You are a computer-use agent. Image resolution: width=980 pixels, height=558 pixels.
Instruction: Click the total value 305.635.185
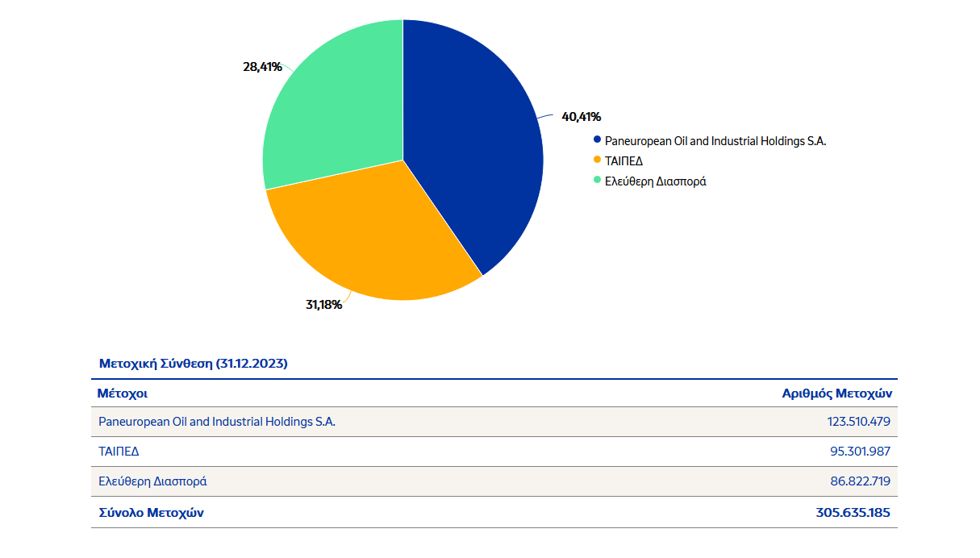853,513
